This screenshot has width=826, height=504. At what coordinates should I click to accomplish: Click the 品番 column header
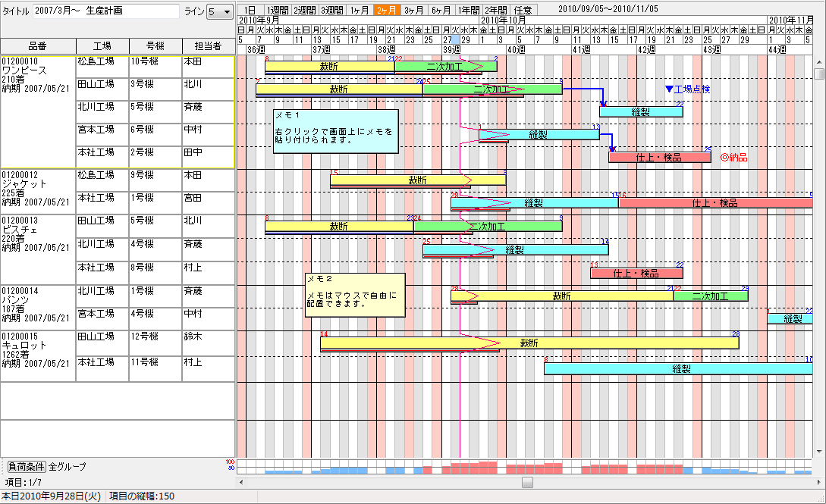[37, 46]
